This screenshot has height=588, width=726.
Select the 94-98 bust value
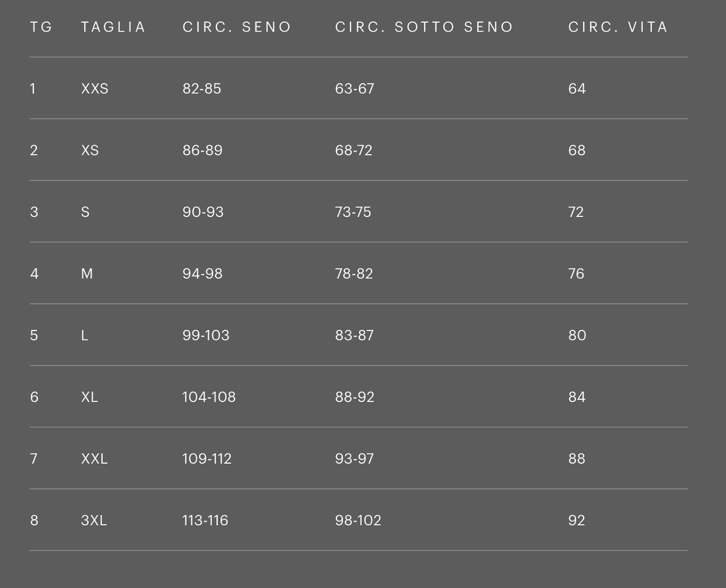[x=202, y=274]
